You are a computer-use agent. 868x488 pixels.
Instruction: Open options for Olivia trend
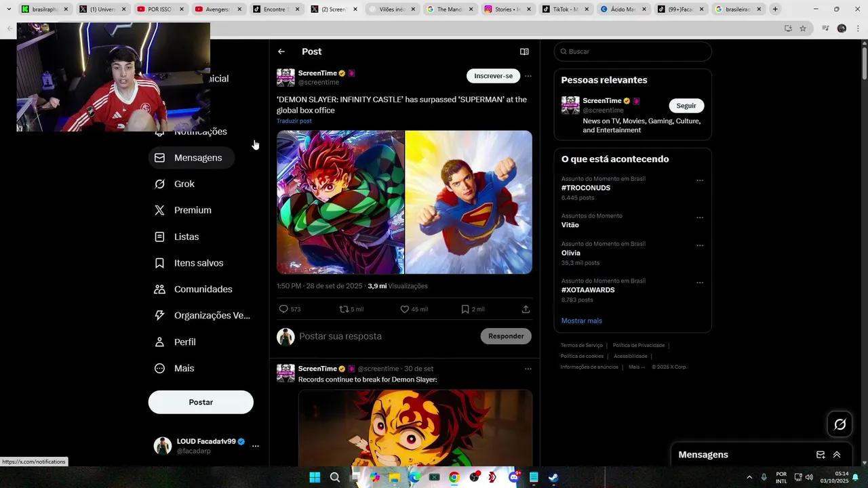[x=700, y=246]
